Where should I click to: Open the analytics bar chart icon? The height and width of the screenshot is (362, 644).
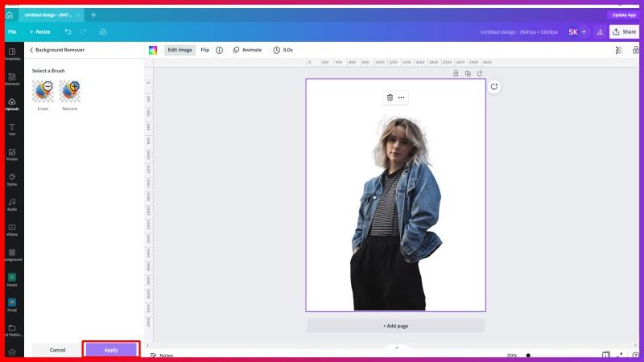(x=598, y=31)
